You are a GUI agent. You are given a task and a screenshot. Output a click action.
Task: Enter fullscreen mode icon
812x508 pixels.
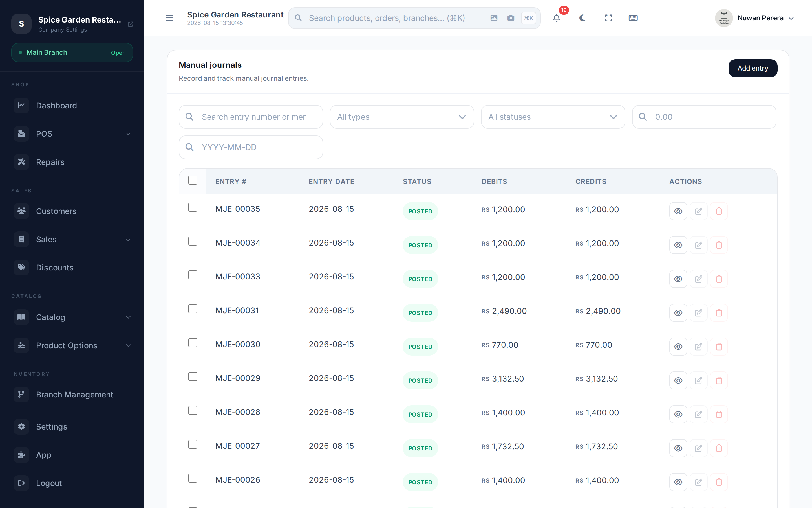point(608,18)
